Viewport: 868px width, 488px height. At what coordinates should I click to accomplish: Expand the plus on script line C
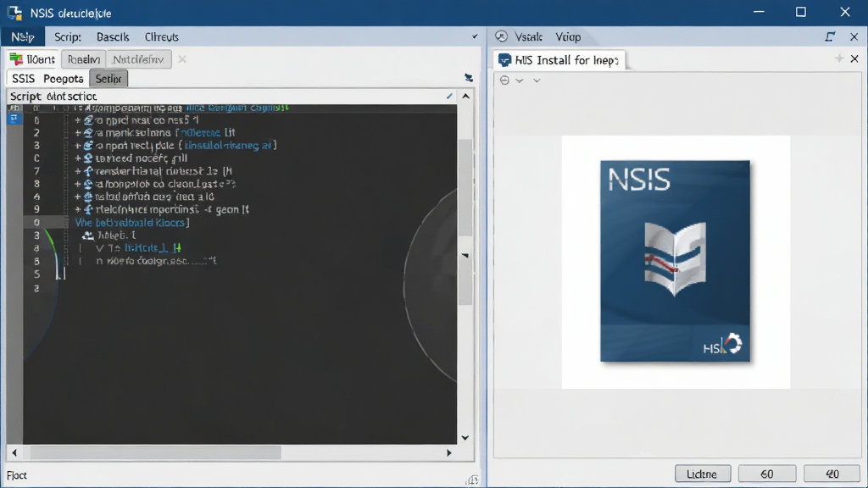click(x=78, y=158)
